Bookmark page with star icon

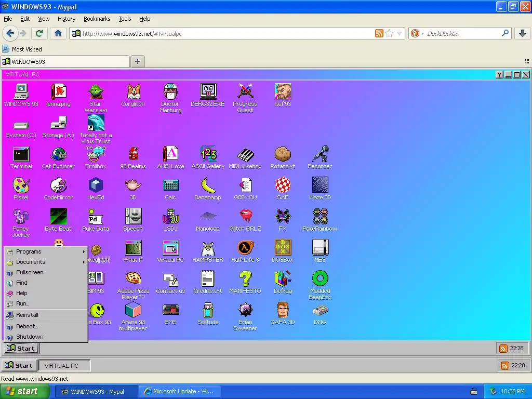pyautogui.click(x=389, y=33)
